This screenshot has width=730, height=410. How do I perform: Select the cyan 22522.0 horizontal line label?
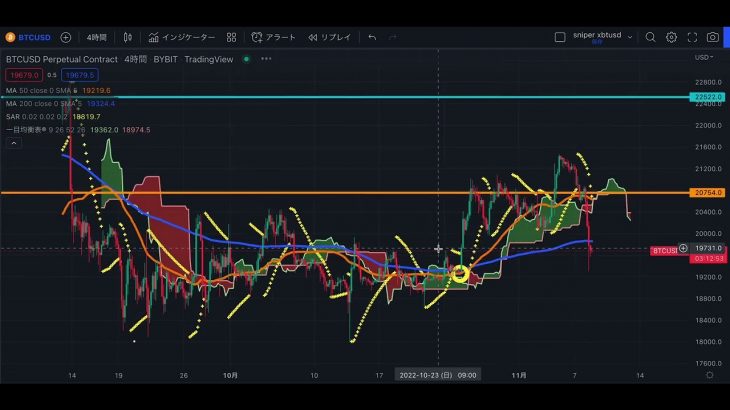[x=707, y=97]
